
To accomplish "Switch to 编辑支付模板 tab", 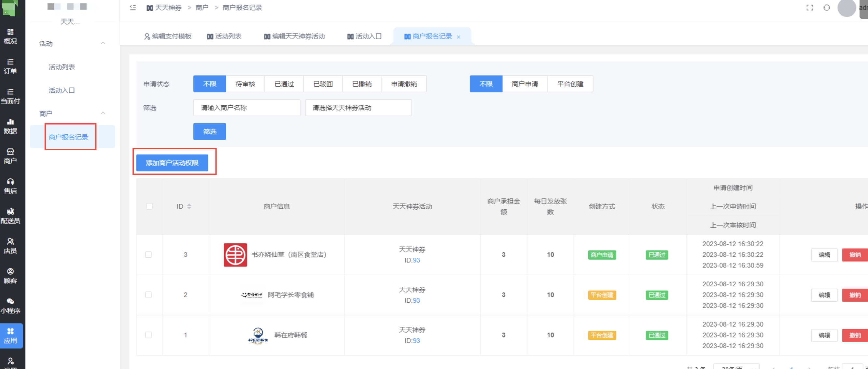I will click(168, 36).
